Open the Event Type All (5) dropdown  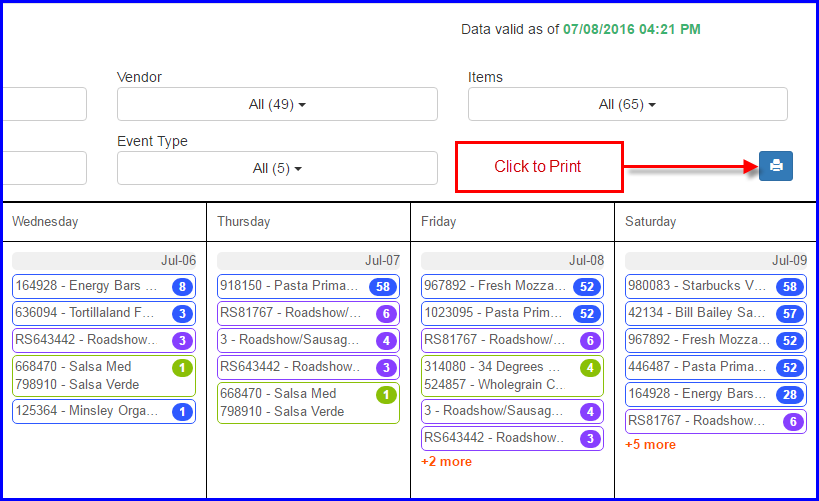(277, 168)
